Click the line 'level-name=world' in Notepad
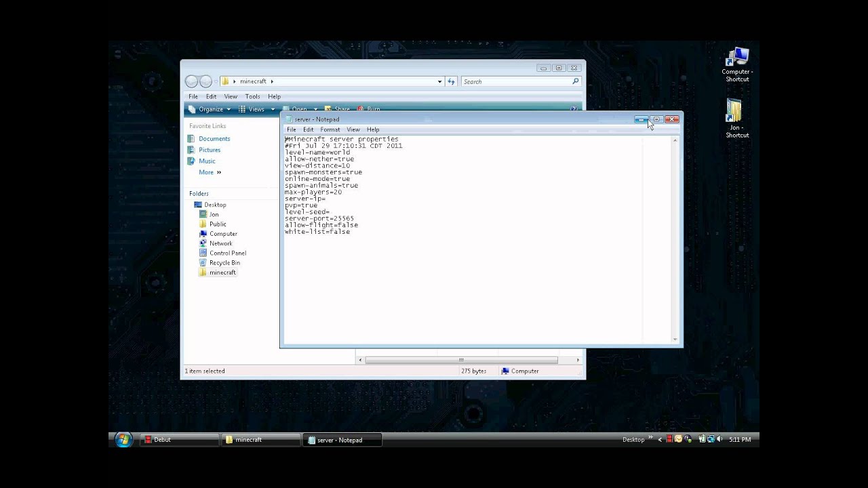 [317, 152]
